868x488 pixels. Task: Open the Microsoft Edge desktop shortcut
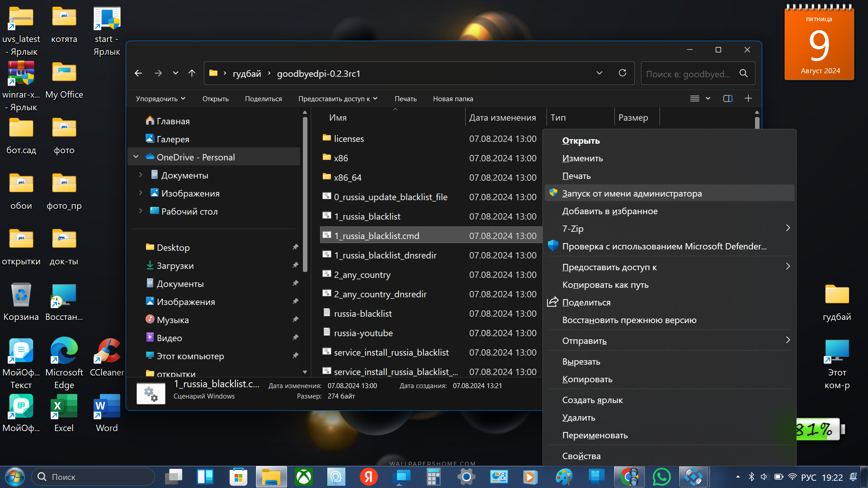pos(64,363)
